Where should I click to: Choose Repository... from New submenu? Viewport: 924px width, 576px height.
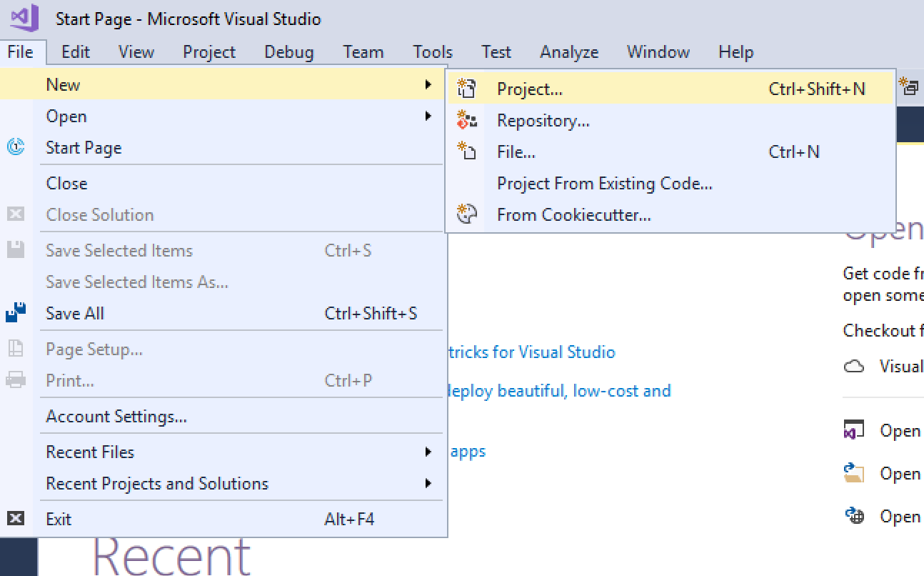coord(671,120)
